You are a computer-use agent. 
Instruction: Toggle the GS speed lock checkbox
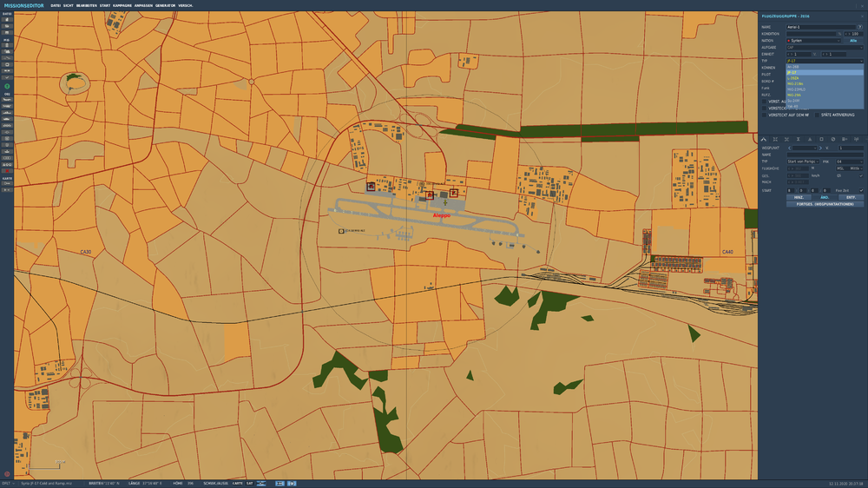861,175
